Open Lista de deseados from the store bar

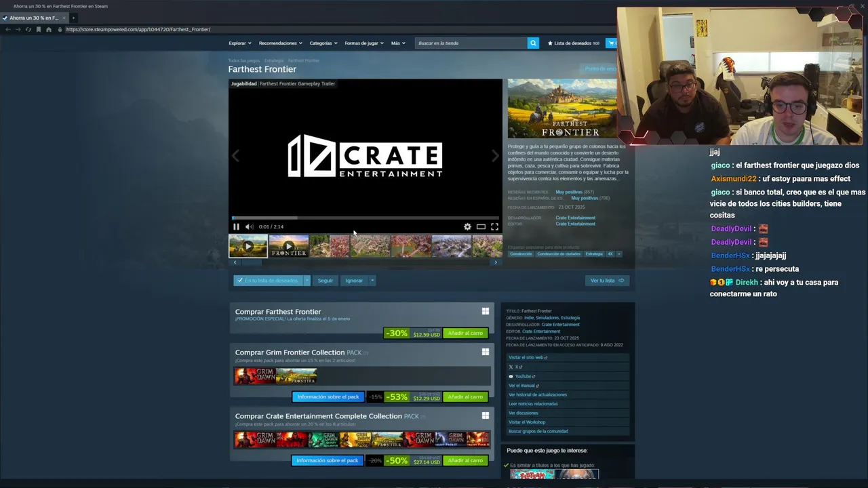coord(574,43)
